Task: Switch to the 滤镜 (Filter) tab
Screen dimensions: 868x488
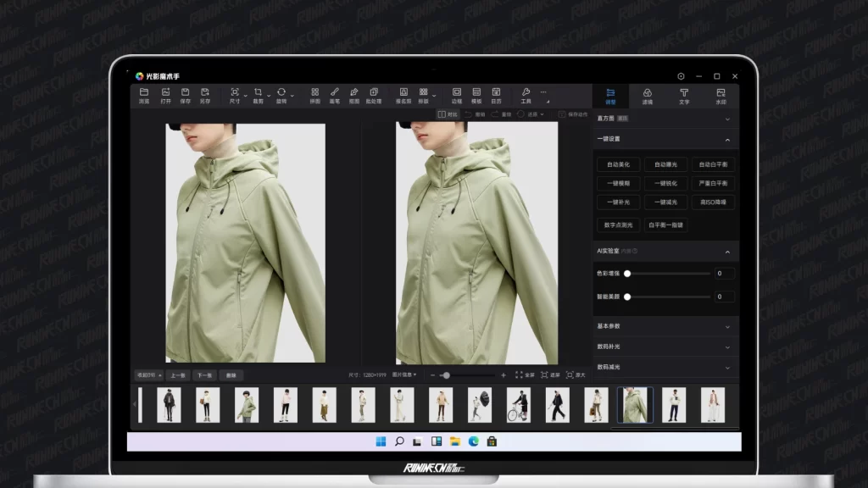Action: [647, 96]
